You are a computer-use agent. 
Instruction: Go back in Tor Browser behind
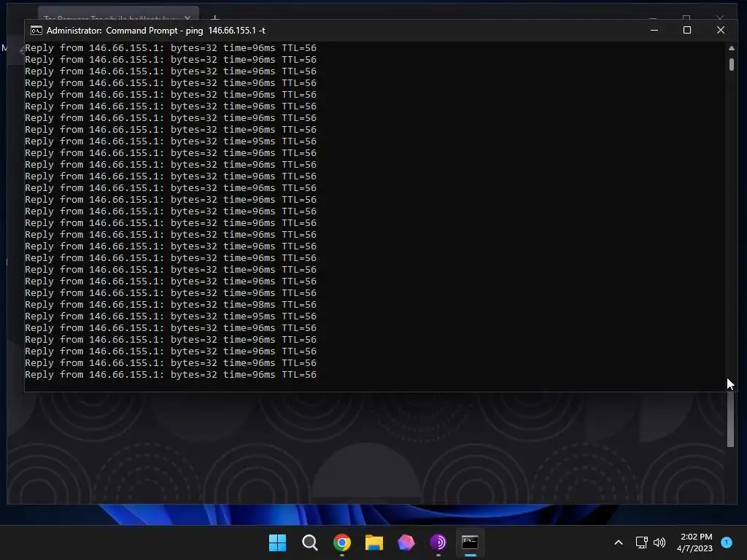click(22, 50)
